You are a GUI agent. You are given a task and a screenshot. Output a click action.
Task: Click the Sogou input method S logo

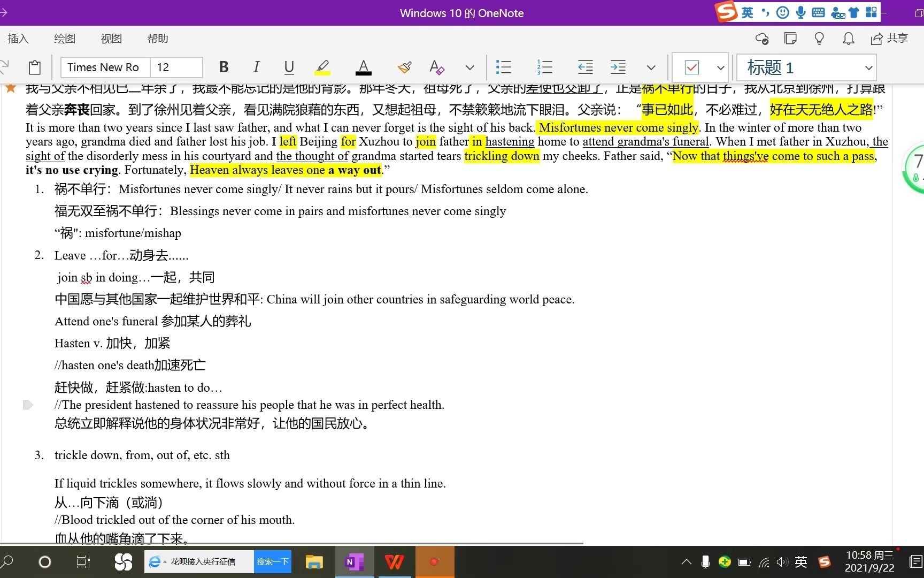[x=727, y=12]
